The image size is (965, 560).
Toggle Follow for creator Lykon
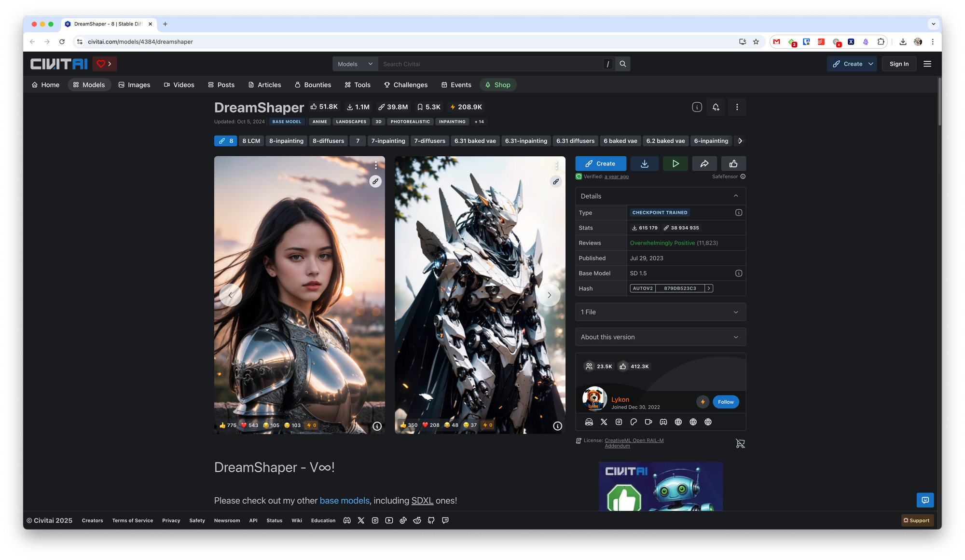(725, 402)
